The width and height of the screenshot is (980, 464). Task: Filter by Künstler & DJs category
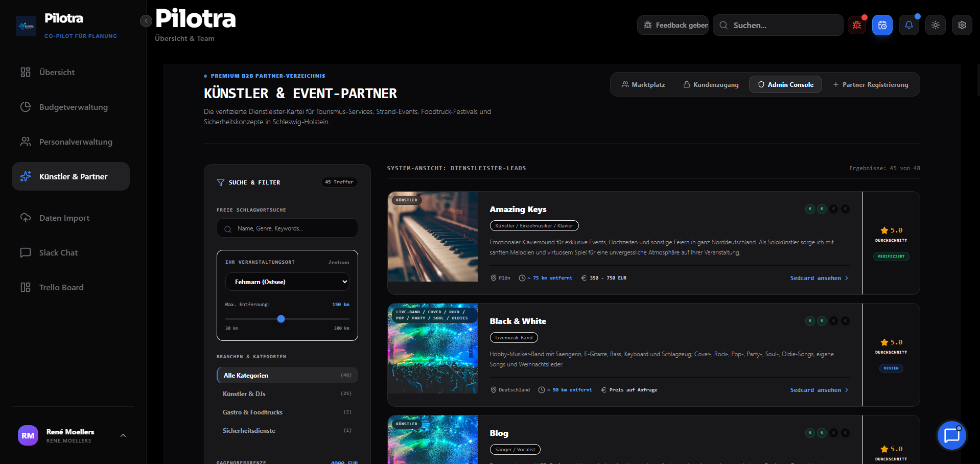[287, 393]
